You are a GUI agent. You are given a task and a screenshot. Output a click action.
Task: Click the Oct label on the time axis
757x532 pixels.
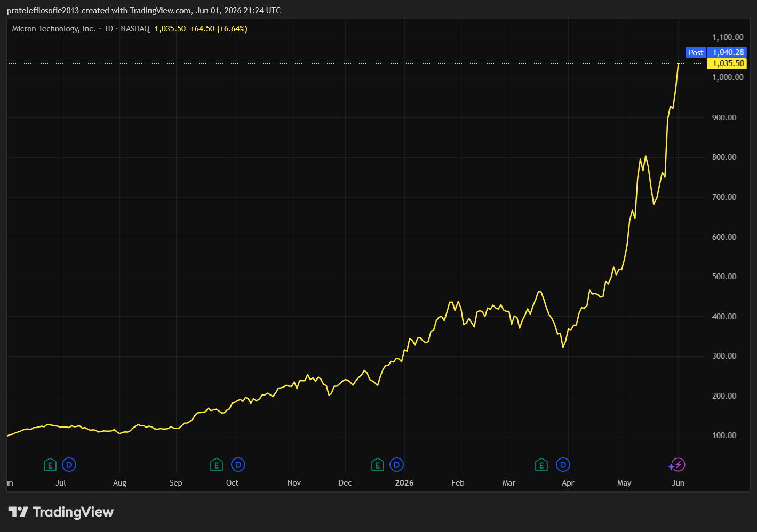pos(232,483)
